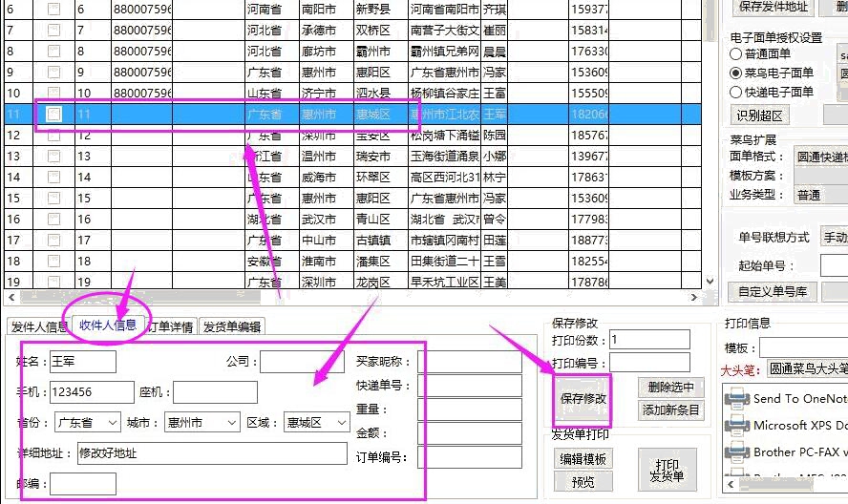Click the 金额 amount input field
The image size is (848, 504).
[470, 433]
